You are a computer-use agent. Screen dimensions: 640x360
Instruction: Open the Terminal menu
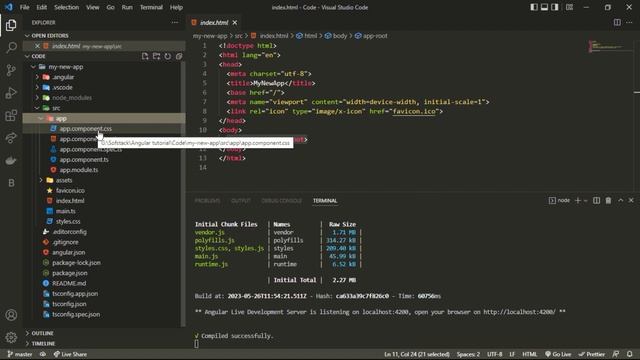(151, 7)
